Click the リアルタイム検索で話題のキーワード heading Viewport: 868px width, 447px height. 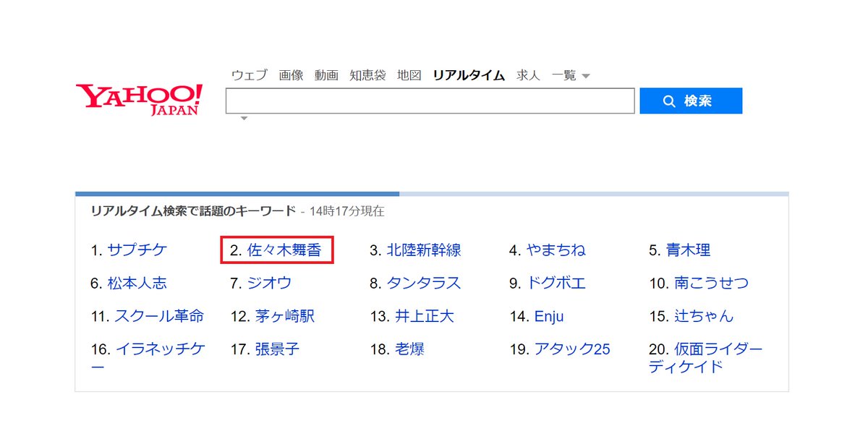[x=193, y=211]
